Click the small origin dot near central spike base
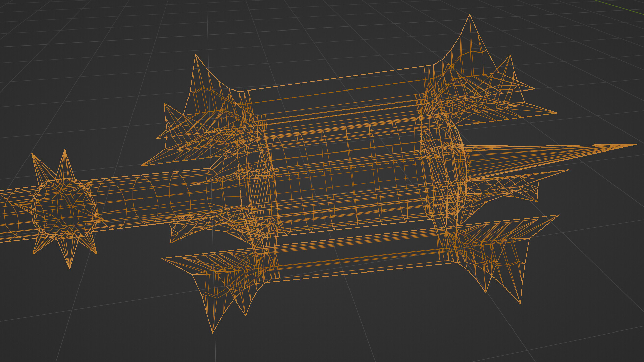 click(x=468, y=164)
